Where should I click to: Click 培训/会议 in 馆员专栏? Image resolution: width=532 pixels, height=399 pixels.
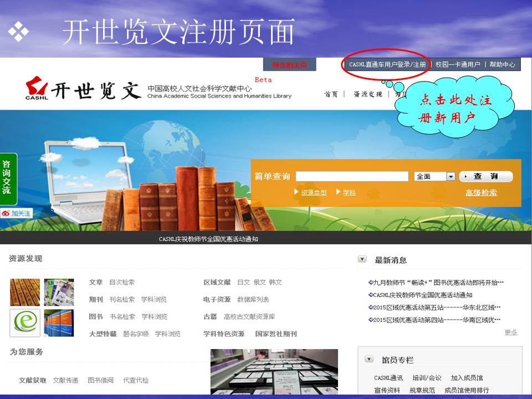pyautogui.click(x=427, y=377)
